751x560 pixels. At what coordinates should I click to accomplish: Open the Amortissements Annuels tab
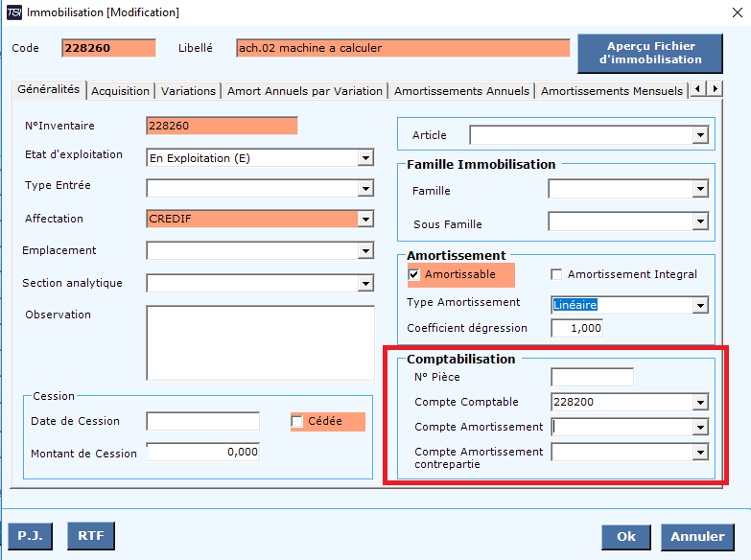coord(461,91)
